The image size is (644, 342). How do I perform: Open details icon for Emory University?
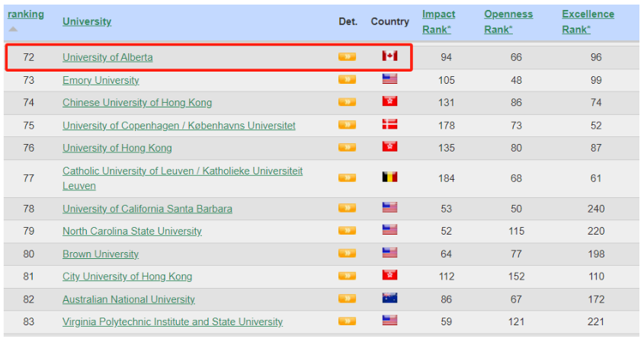tap(347, 79)
